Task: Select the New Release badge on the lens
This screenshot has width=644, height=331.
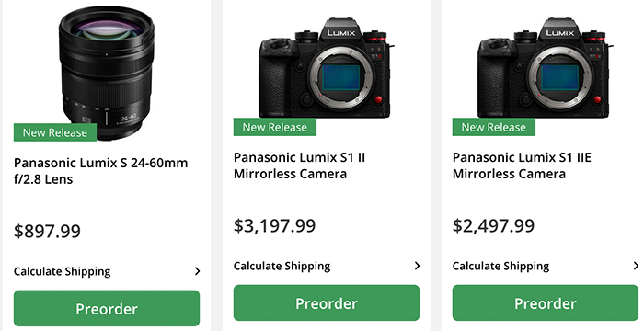Action: (x=55, y=132)
